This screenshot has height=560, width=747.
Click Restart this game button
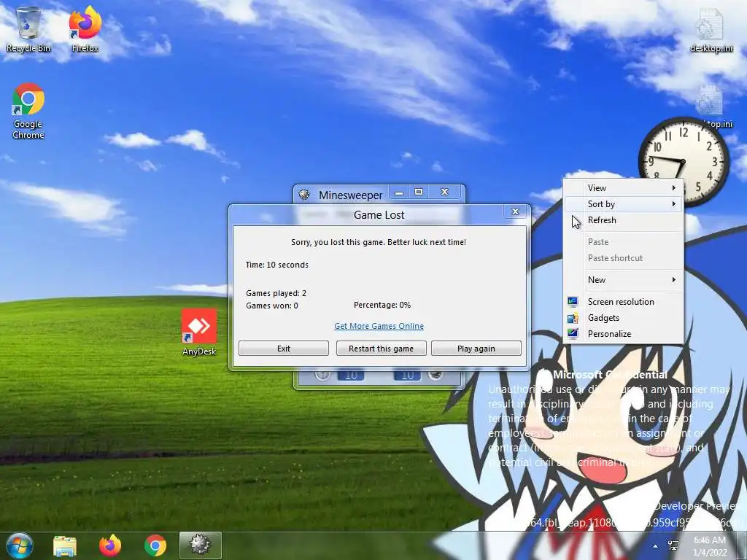(381, 348)
